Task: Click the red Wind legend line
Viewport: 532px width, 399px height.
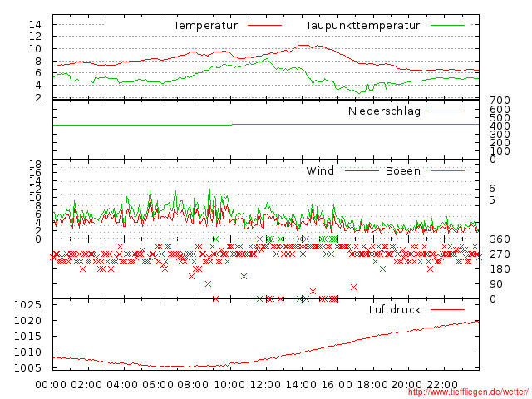Action: [362, 170]
